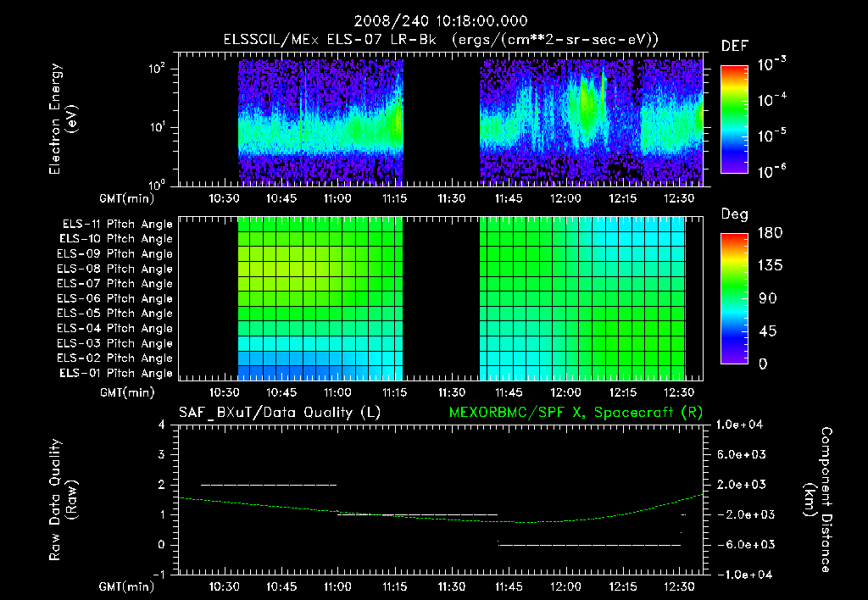
Task: Click the ELS-09 Pitch Angle row label
Action: click(114, 254)
